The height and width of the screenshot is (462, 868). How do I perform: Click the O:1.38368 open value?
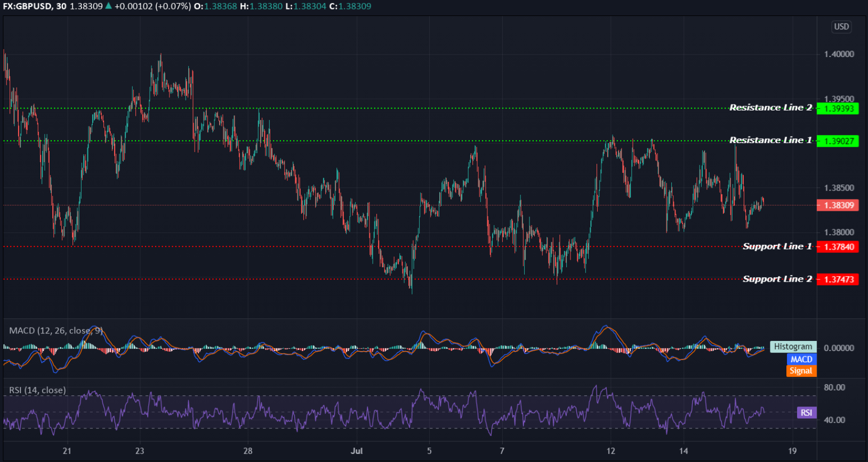[215, 6]
